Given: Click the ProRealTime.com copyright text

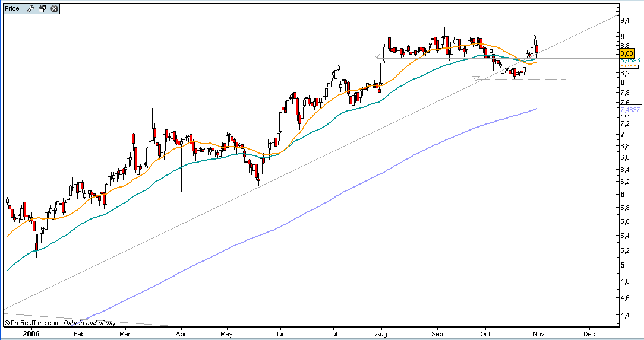Looking at the screenshot, I should 32,323.
